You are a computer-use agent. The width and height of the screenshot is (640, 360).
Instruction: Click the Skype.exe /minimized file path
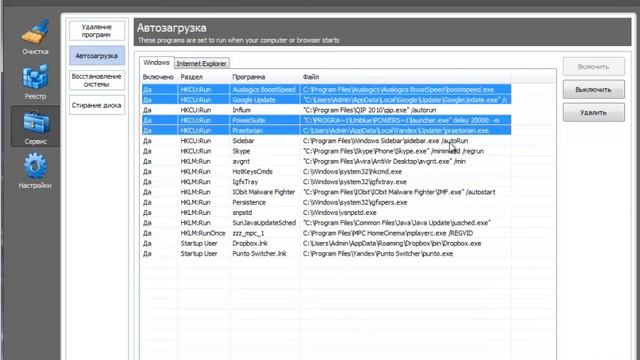point(393,151)
